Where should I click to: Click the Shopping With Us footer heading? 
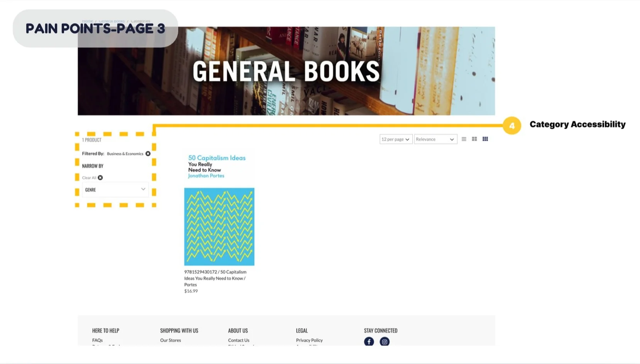click(179, 330)
